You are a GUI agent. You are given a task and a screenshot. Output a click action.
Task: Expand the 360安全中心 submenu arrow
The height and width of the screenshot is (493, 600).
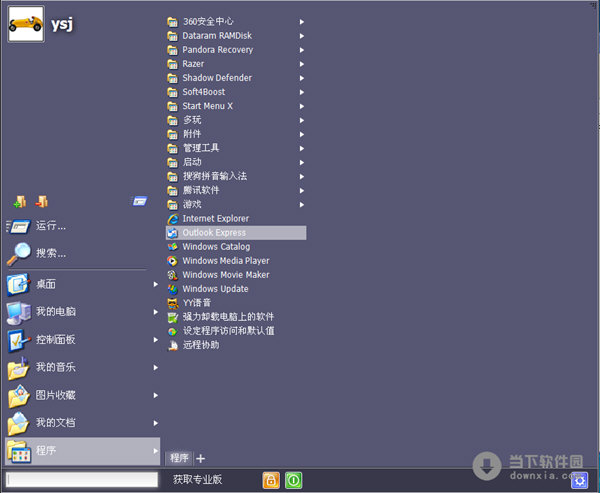302,22
